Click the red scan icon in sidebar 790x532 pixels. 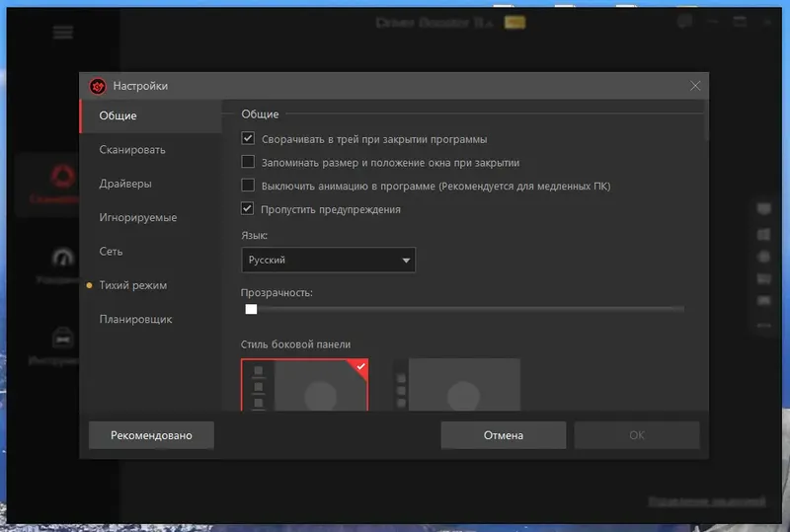(x=63, y=177)
